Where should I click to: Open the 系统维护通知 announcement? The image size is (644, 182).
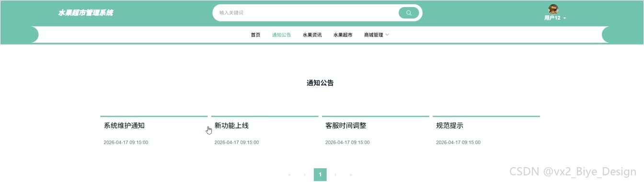[x=124, y=126]
